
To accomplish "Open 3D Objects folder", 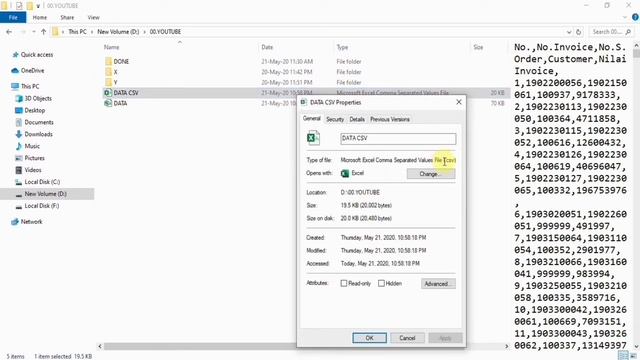I will pyautogui.click(x=38, y=98).
